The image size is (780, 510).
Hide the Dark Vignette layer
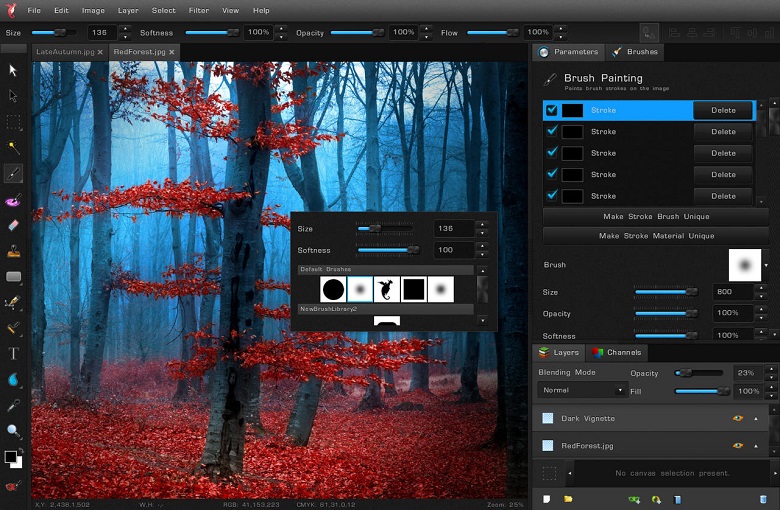pos(738,418)
